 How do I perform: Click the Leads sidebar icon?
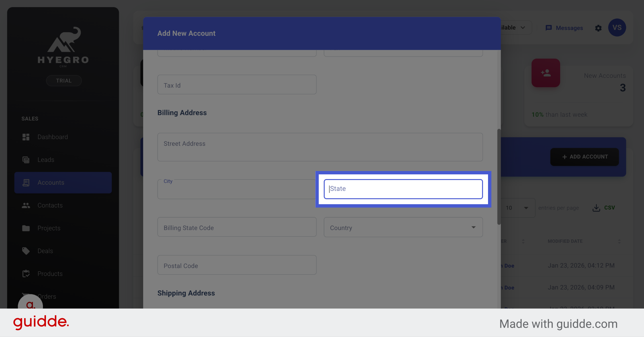(26, 160)
